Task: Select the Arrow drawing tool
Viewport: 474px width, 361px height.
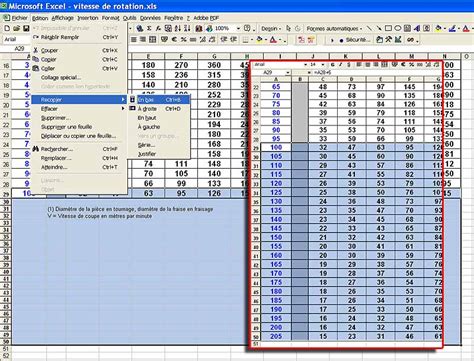Action: [x=379, y=29]
